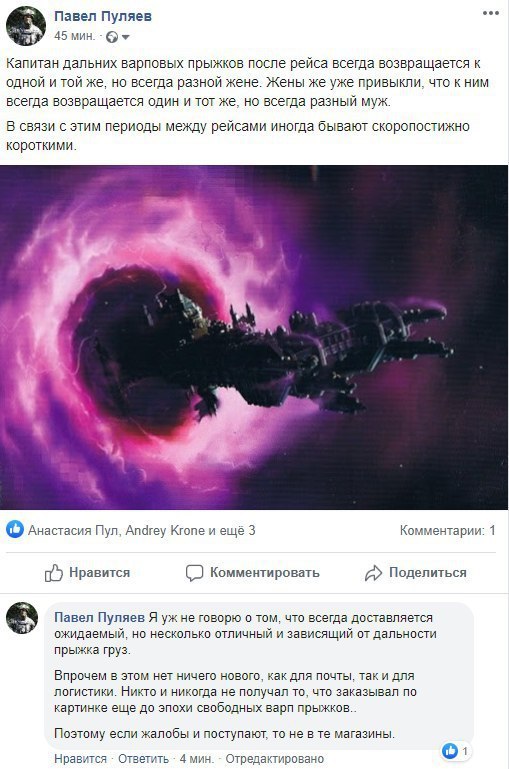Click the share arrow icon for Поделиться

pos(374,573)
